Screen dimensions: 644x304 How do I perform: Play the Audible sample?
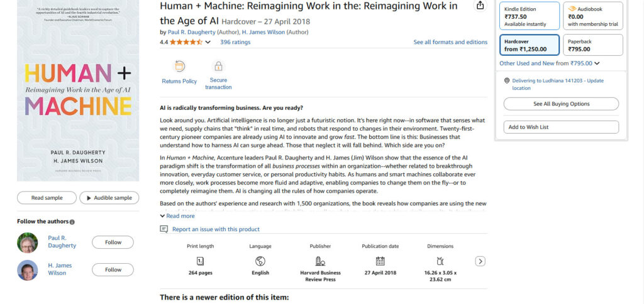[x=109, y=198]
